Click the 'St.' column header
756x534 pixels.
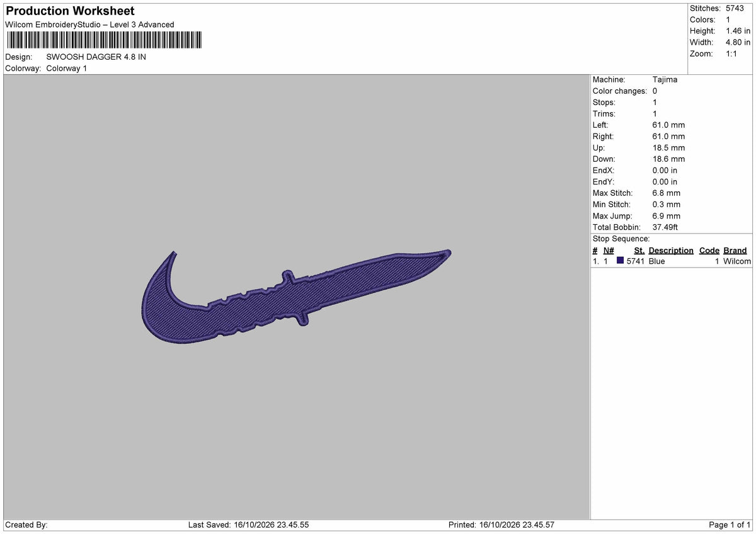tap(639, 250)
